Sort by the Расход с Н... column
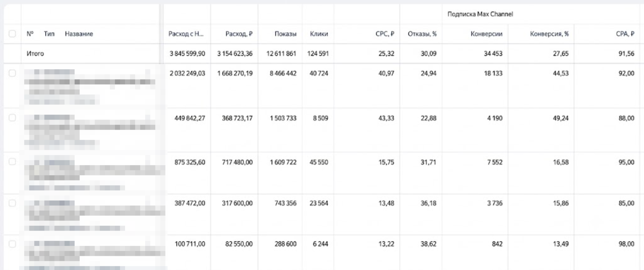This screenshot has height=270, width=644. [186, 34]
